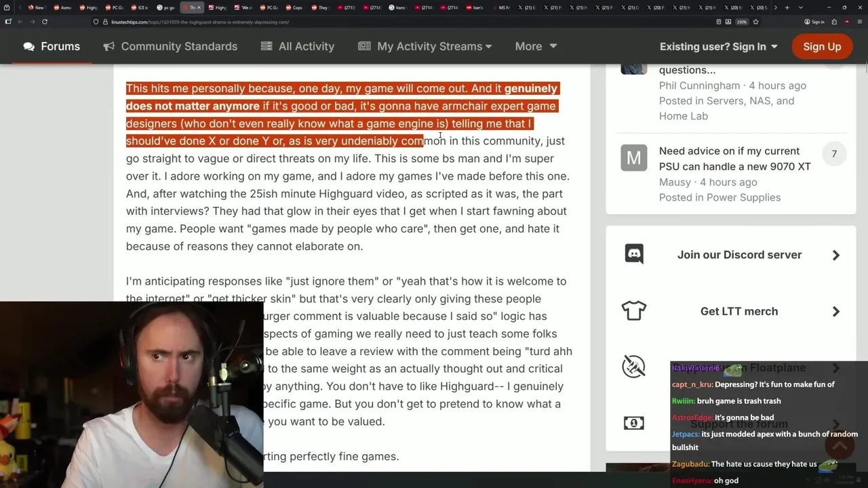868x488 pixels.
Task: Click the 'starting perfectly fine games' line
Action: click(x=332, y=456)
